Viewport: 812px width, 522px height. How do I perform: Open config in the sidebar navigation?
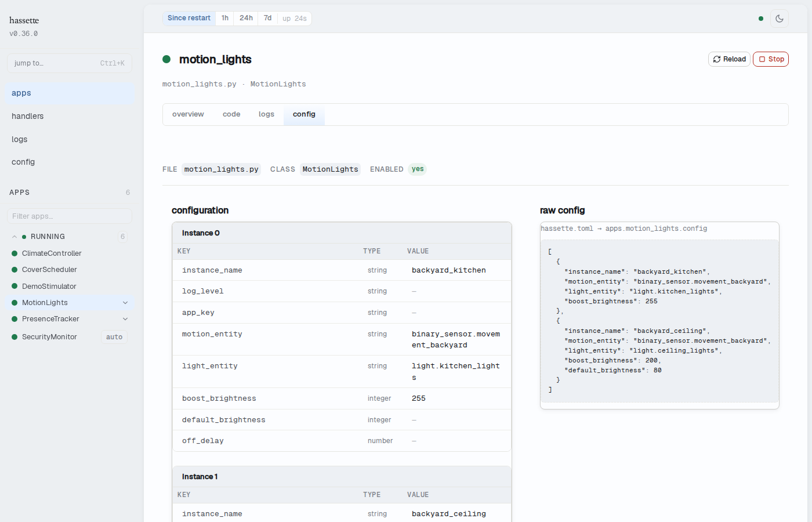70,162
